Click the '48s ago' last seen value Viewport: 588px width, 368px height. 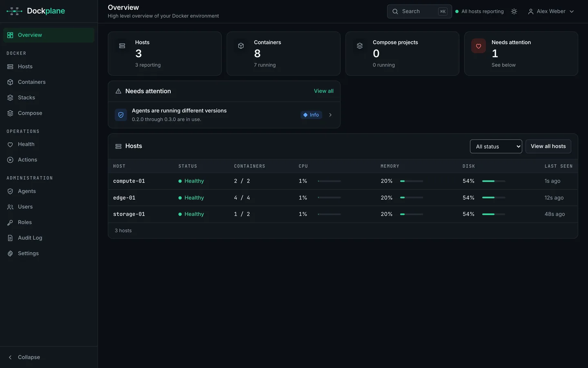pyautogui.click(x=555, y=214)
